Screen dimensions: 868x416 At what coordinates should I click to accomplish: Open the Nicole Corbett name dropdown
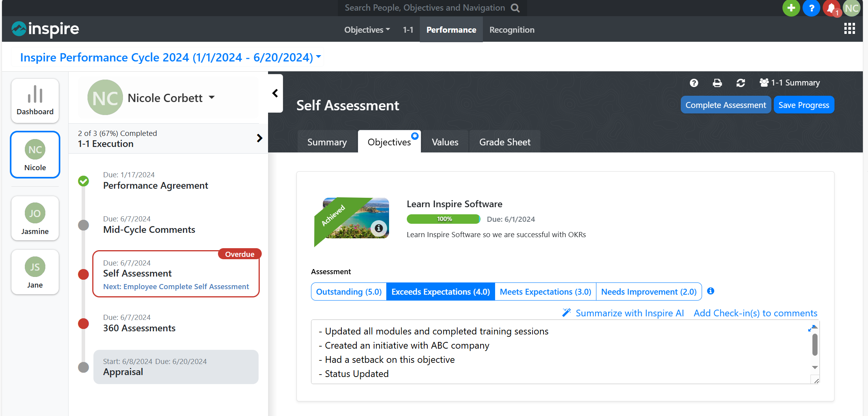[x=171, y=98]
